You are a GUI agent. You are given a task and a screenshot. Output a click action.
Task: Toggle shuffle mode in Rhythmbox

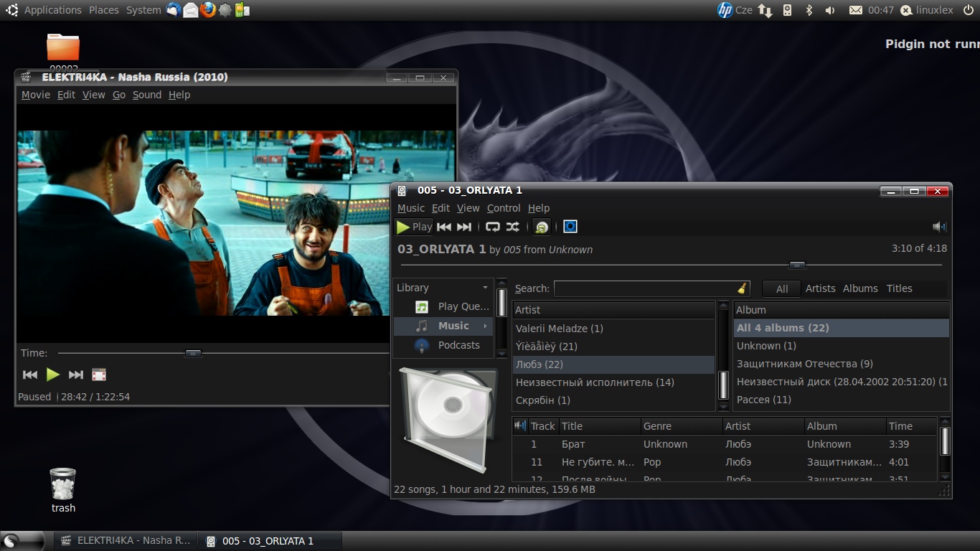coord(513,227)
